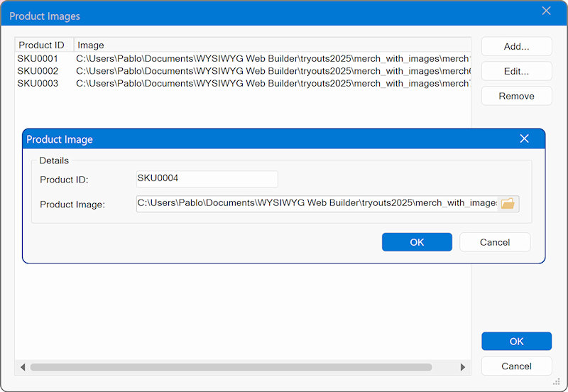Click OK in the Product Images window
Image resolution: width=568 pixels, height=392 pixels.
517,342
